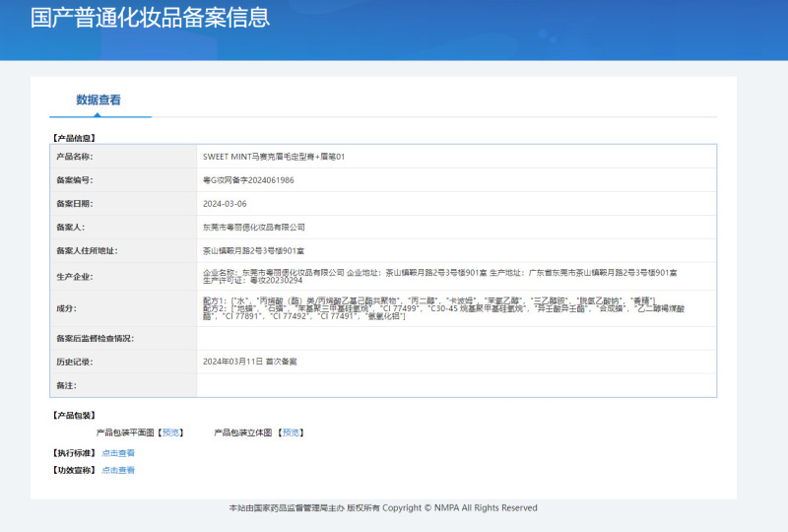This screenshot has height=532, width=788.
Task: Select 备案人 value 东莞市粤丽偲化妆品有限公司
Action: [x=254, y=228]
